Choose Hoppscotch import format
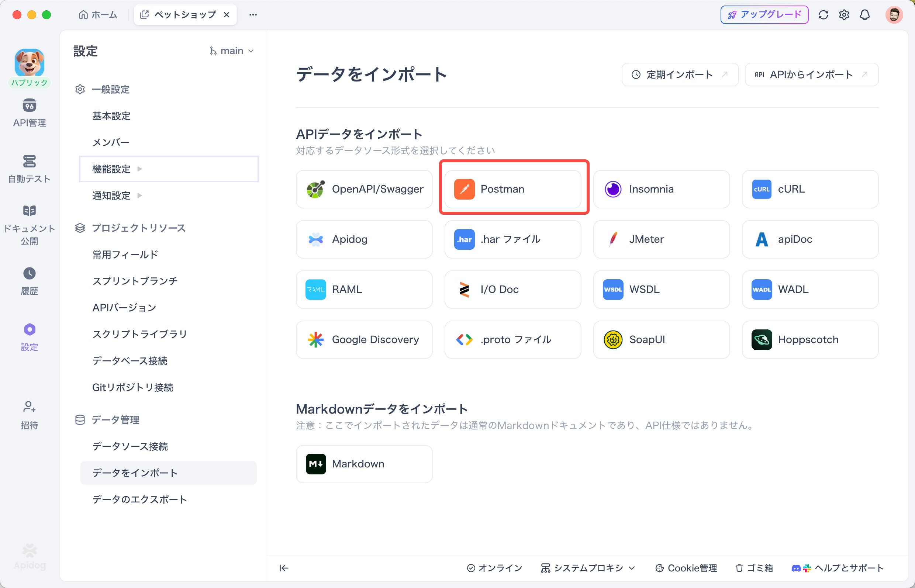This screenshot has width=915, height=588. 810,339
